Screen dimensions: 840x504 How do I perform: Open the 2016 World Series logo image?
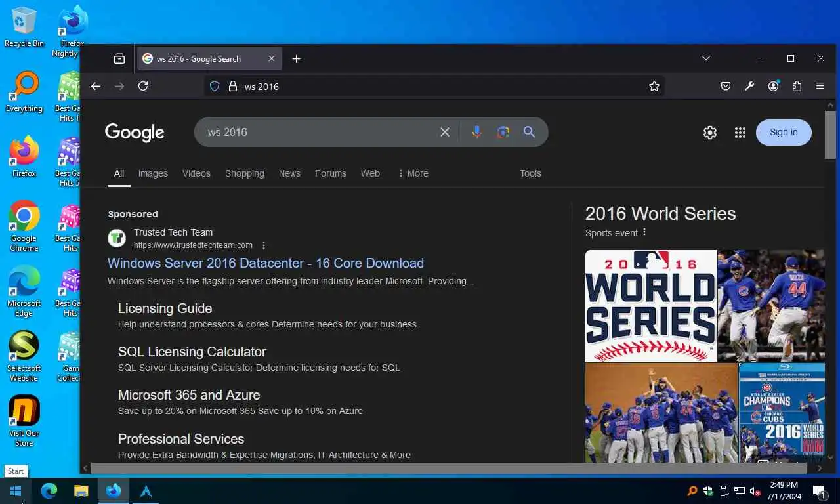coord(651,306)
